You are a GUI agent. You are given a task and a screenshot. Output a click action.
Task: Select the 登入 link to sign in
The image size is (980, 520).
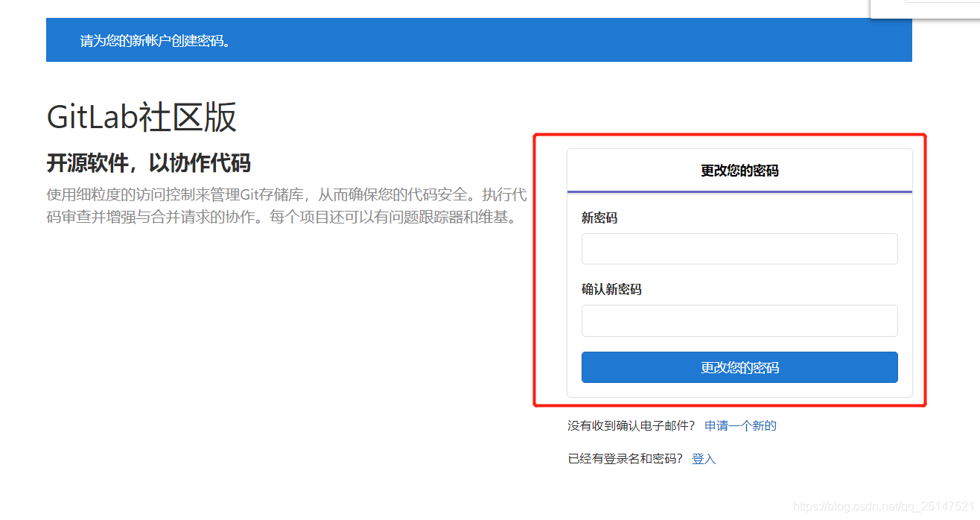[x=704, y=458]
